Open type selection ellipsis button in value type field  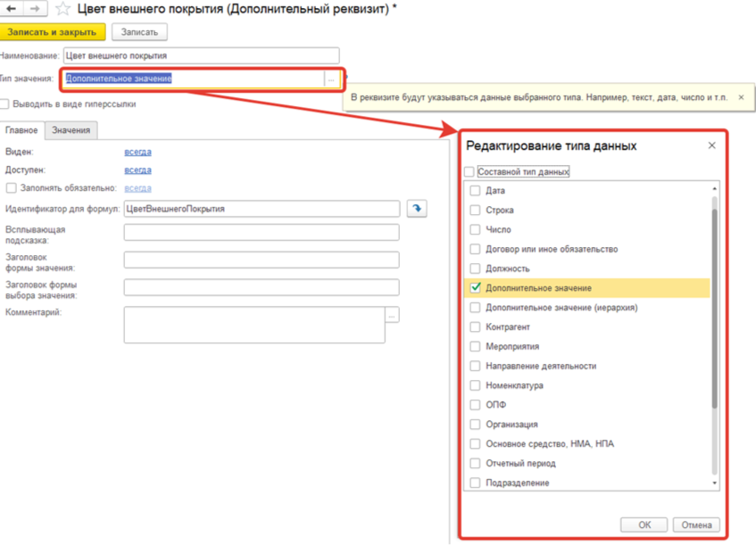(x=331, y=79)
